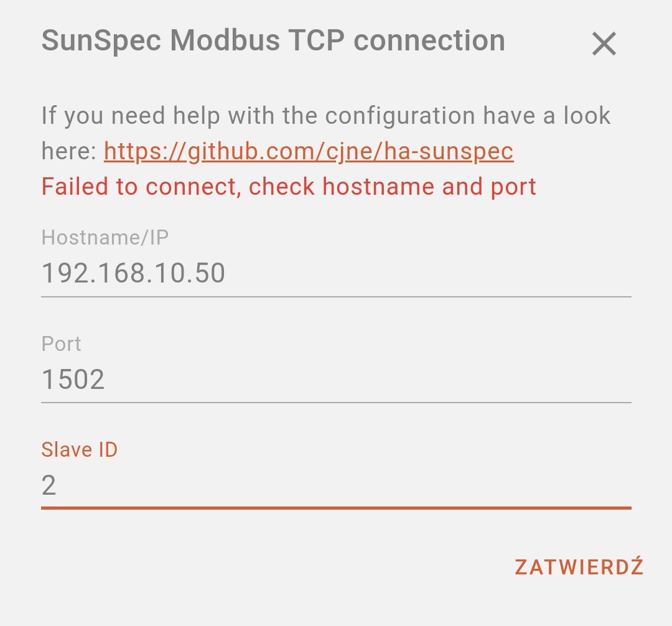Submit the form with ZATWIERDŹ

pyautogui.click(x=578, y=566)
